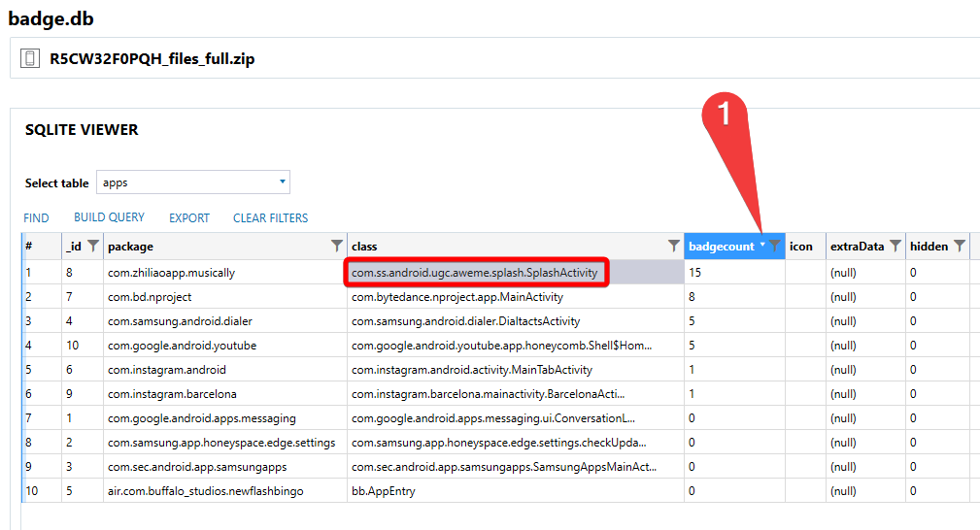
Task: Select the messaging.ui.ConversationL... class cell
Action: [516, 418]
